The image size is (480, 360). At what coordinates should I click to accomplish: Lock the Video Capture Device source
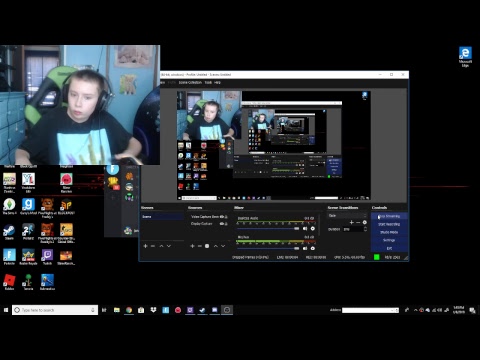pyautogui.click(x=226, y=217)
